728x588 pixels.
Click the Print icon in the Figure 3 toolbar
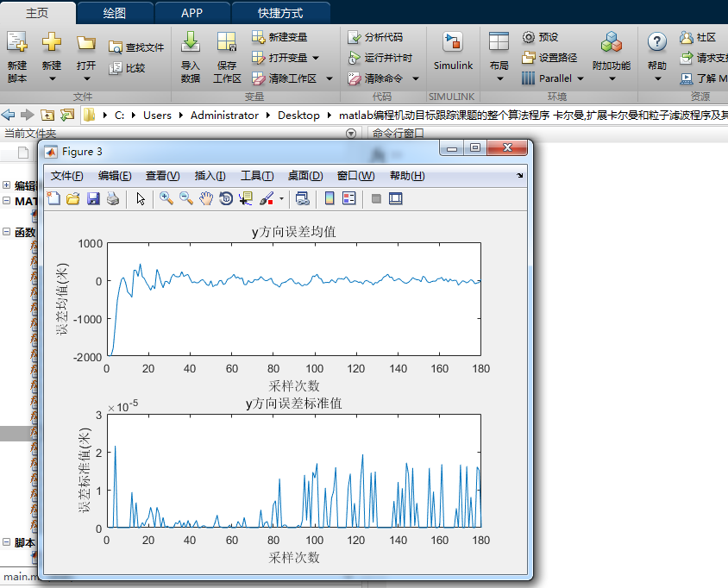tap(113, 198)
